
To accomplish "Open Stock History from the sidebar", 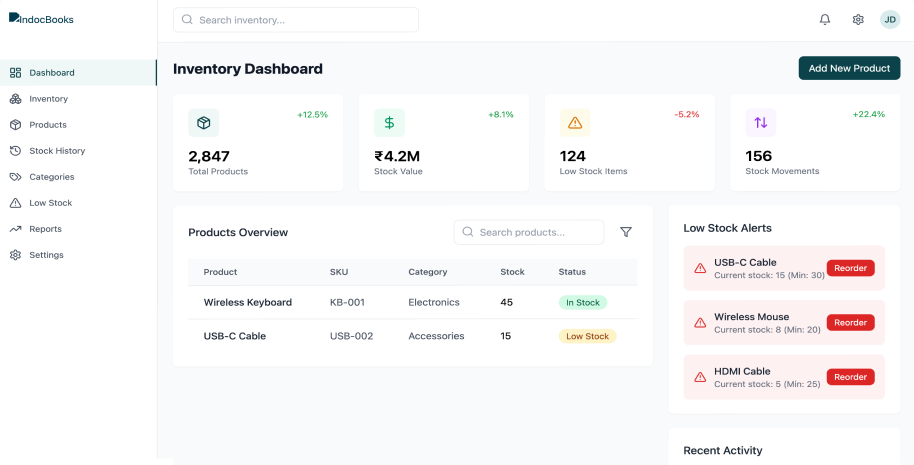I will point(57,151).
